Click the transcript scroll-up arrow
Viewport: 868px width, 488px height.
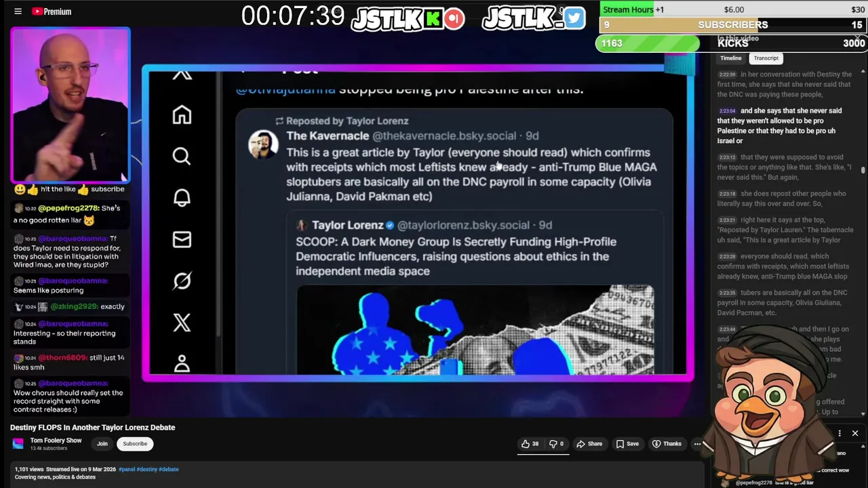pos(863,73)
